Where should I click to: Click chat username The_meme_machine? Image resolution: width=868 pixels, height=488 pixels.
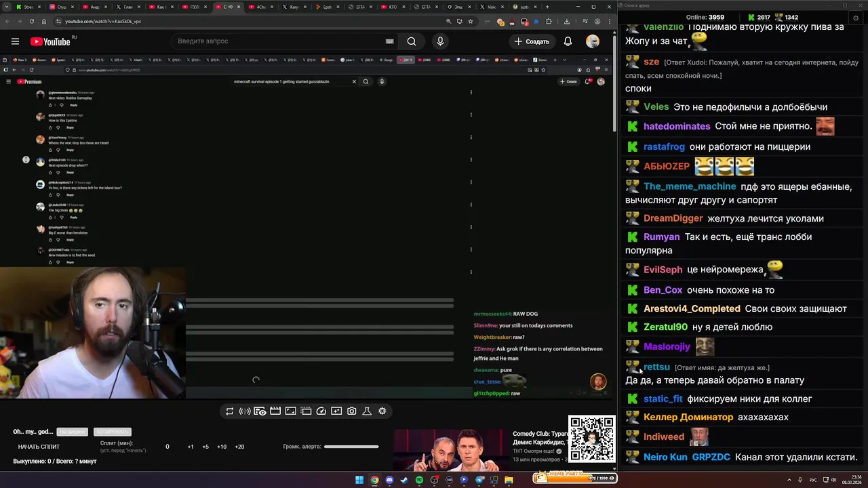690,186
